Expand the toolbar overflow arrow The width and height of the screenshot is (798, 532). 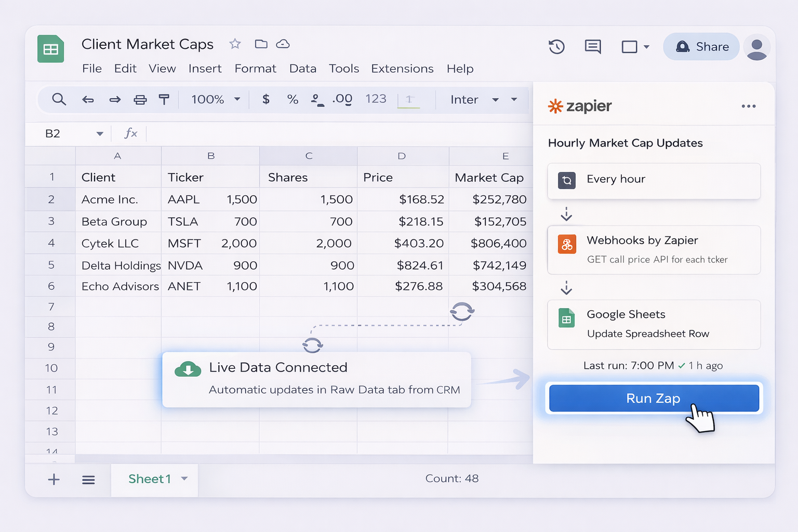[514, 99]
